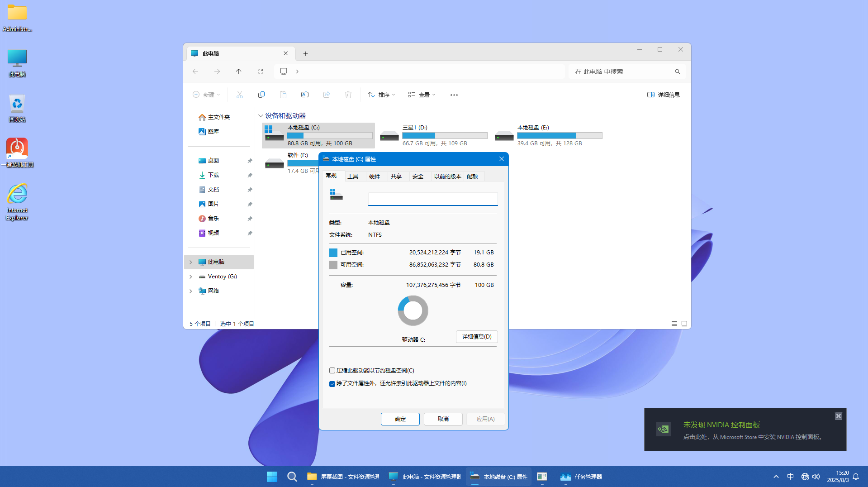This screenshot has height=487, width=868.
Task: Click the Details (详细信息(D)) button
Action: click(x=477, y=337)
